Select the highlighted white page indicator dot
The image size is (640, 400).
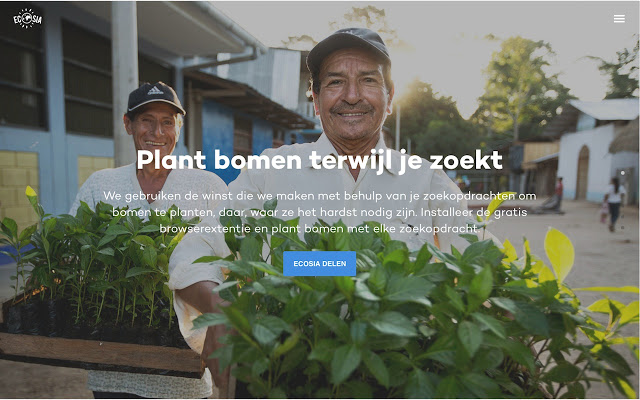point(622,173)
